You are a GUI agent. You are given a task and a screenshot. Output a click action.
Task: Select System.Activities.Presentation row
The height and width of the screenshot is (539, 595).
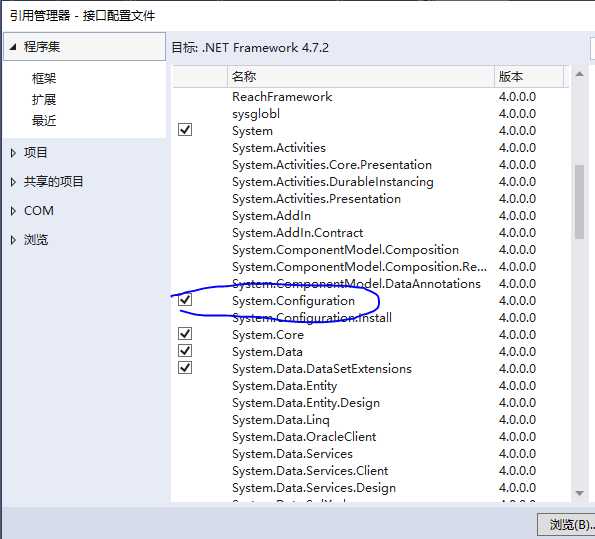coord(371,199)
